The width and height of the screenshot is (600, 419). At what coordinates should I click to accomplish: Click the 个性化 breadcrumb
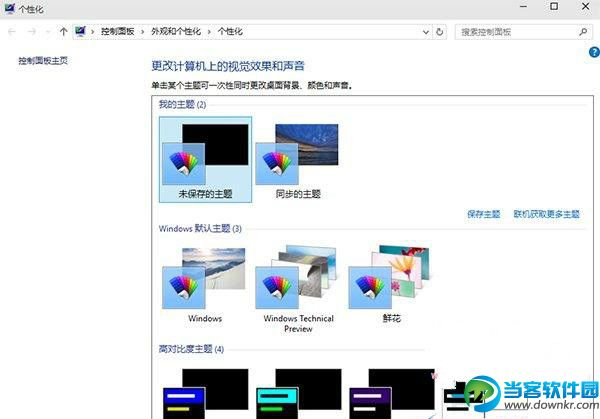click(x=230, y=31)
